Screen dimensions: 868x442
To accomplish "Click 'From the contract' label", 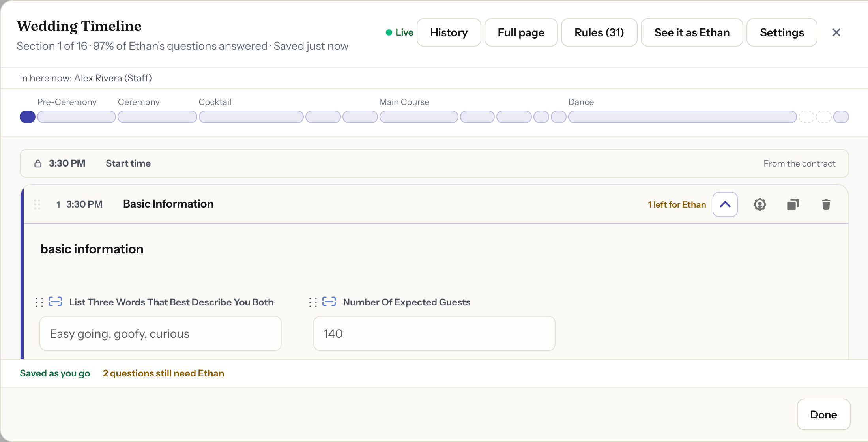I will [x=799, y=163].
